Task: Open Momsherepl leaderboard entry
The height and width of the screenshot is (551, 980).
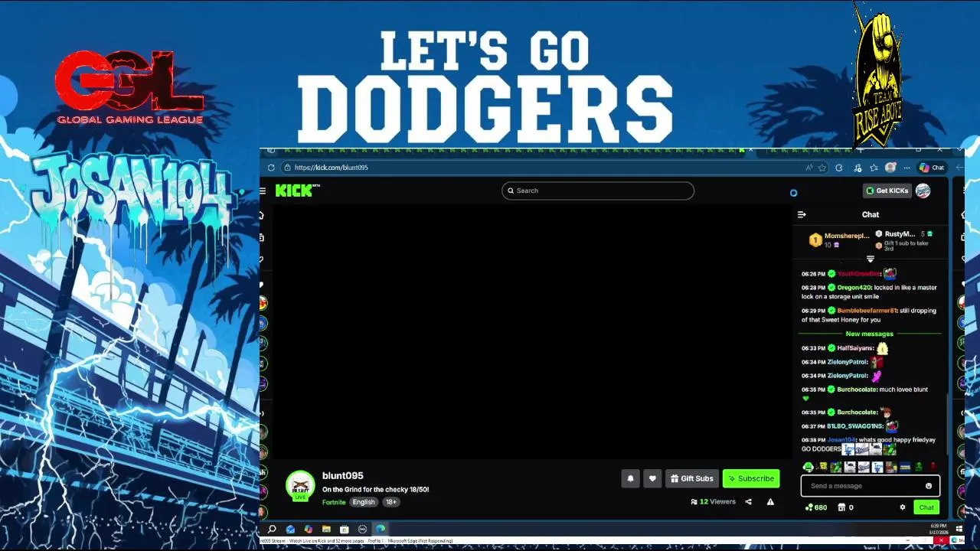Action: click(839, 240)
